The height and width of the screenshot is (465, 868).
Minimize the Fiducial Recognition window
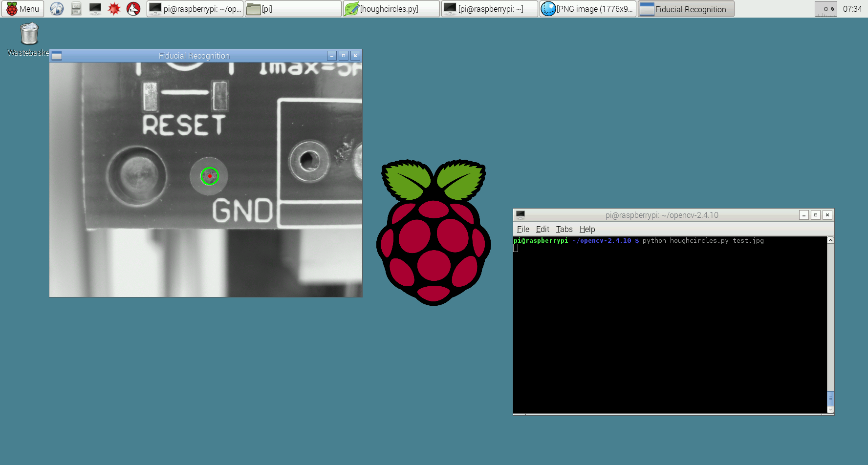(x=332, y=56)
